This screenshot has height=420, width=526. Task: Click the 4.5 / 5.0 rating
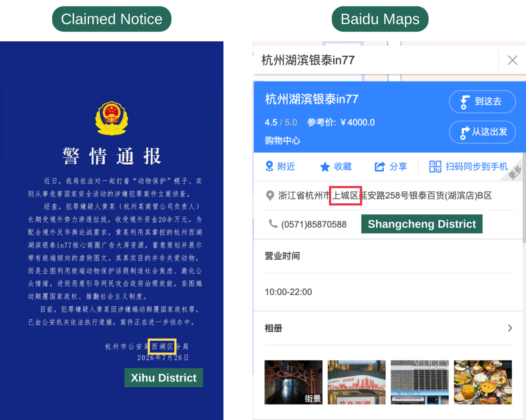point(281,123)
